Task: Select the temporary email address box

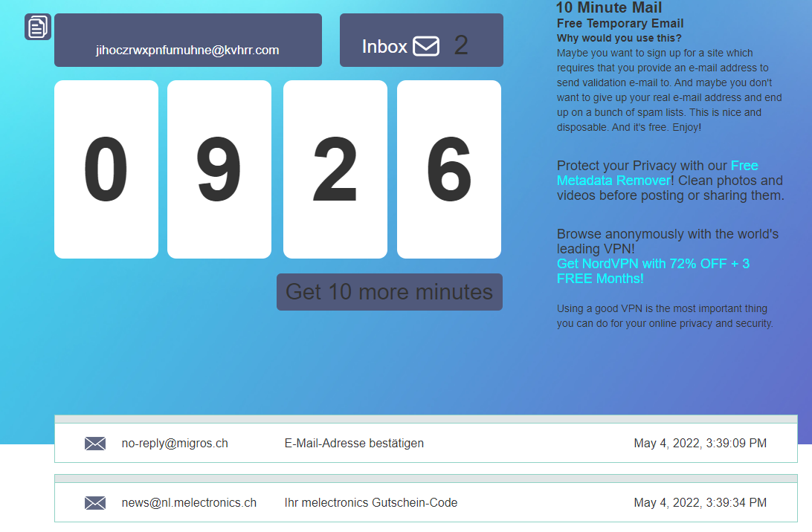Action: tap(187, 50)
